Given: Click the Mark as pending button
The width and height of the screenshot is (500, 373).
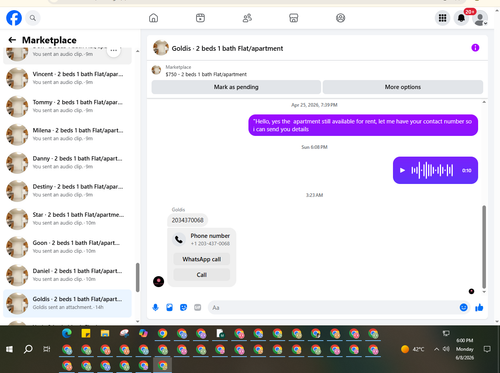Looking at the screenshot, I should point(236,87).
